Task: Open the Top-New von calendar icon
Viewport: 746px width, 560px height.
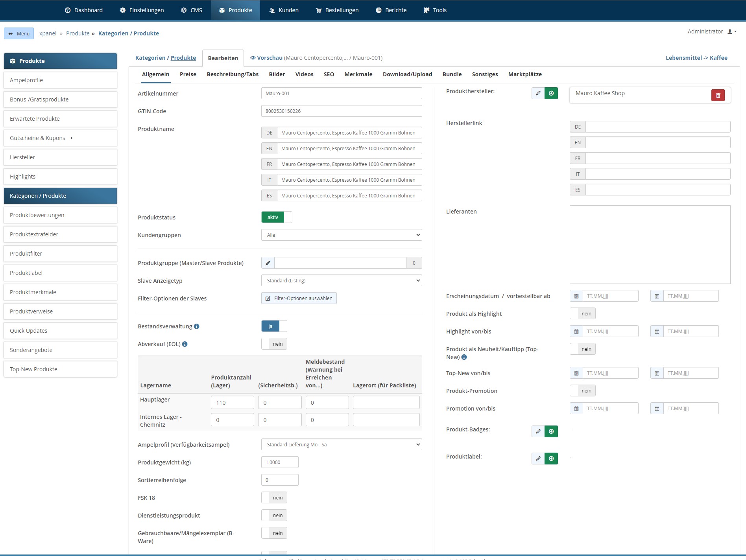Action: (x=576, y=373)
